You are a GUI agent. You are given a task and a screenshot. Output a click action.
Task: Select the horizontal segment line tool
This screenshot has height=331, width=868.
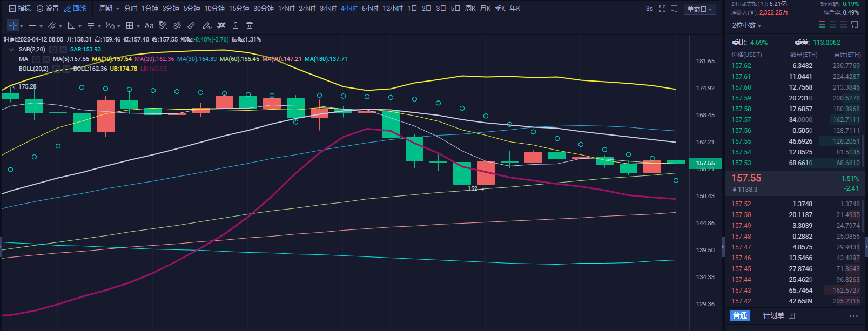click(32, 25)
